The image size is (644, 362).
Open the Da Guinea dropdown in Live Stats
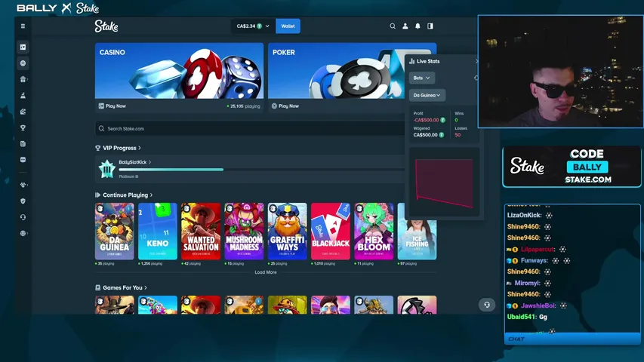(427, 95)
